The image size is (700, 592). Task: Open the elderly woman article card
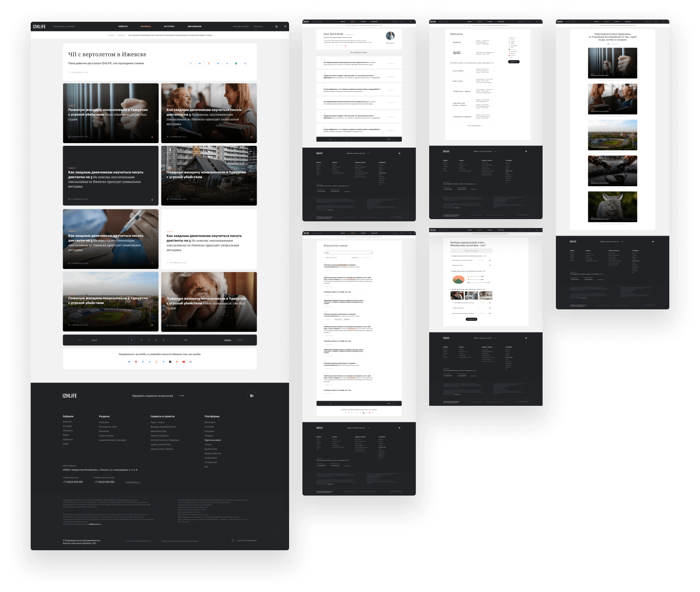pyautogui.click(x=209, y=301)
